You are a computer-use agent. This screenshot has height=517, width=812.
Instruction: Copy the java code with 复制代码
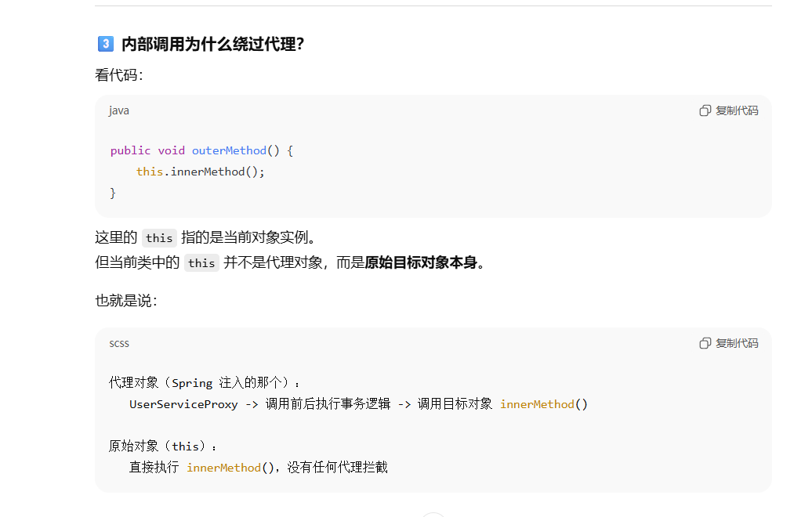pos(735,110)
